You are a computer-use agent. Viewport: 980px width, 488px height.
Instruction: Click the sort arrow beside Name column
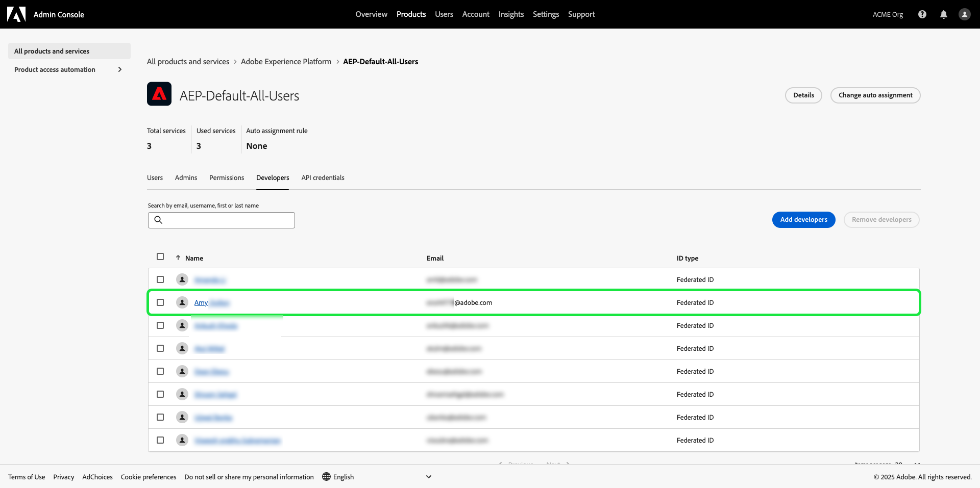[178, 258]
